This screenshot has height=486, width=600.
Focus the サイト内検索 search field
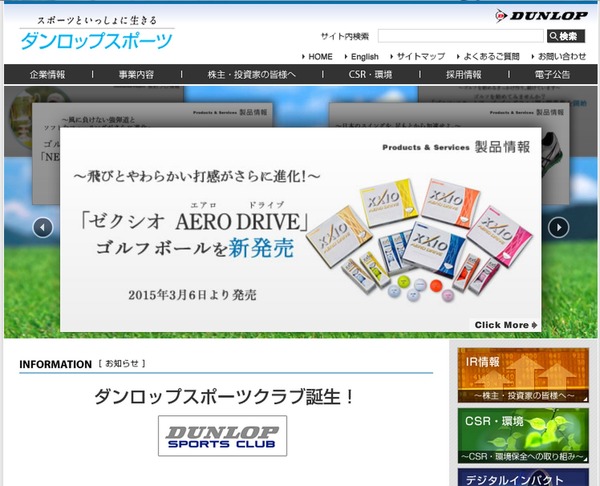click(460, 36)
